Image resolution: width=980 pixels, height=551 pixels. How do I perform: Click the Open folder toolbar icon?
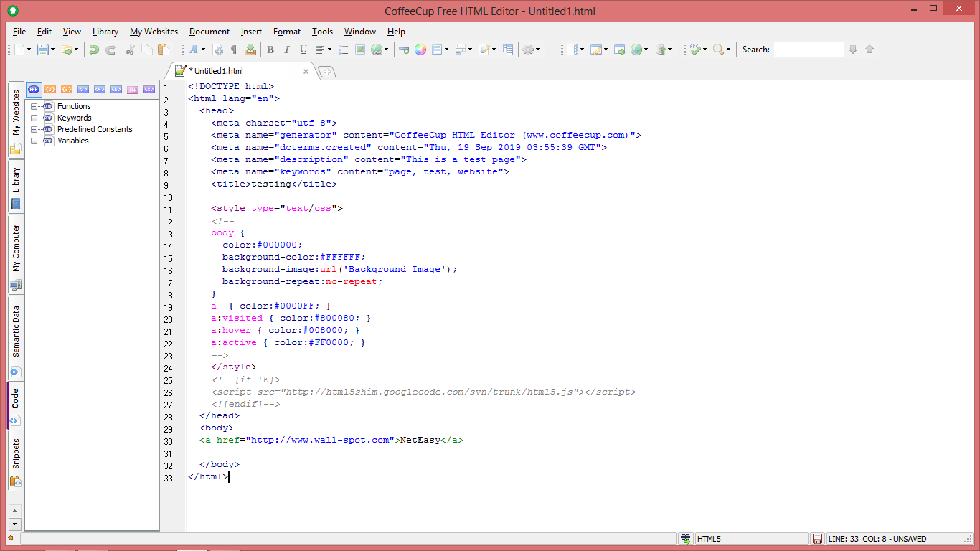click(x=66, y=50)
